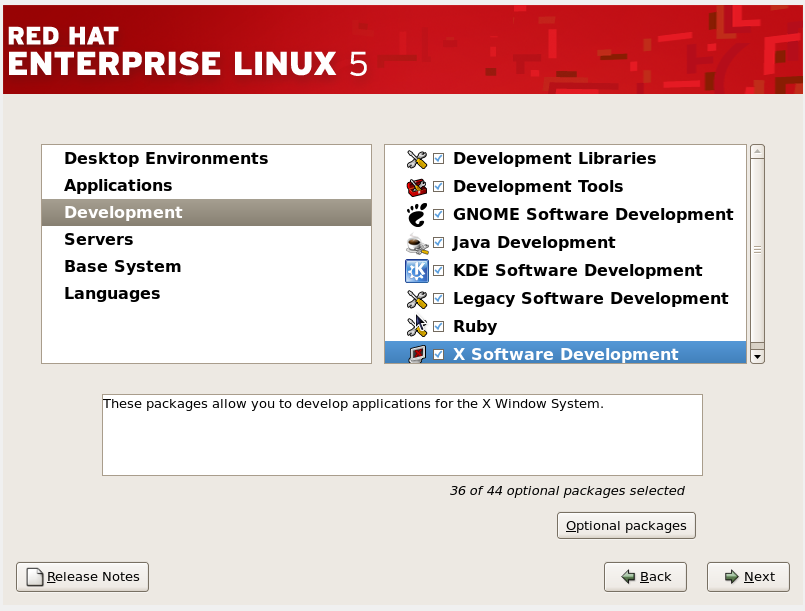Image resolution: width=805 pixels, height=611 pixels.
Task: Click the package list scroll up arrow
Action: click(757, 151)
